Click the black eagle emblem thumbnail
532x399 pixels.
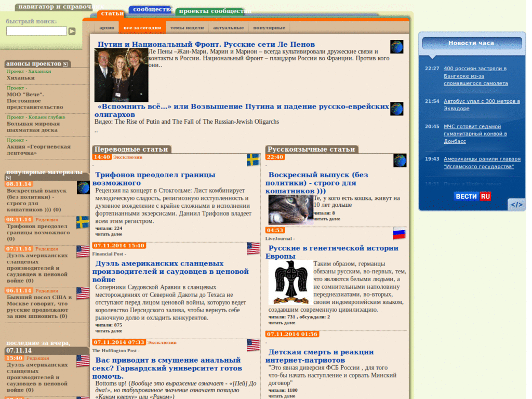coord(291,282)
